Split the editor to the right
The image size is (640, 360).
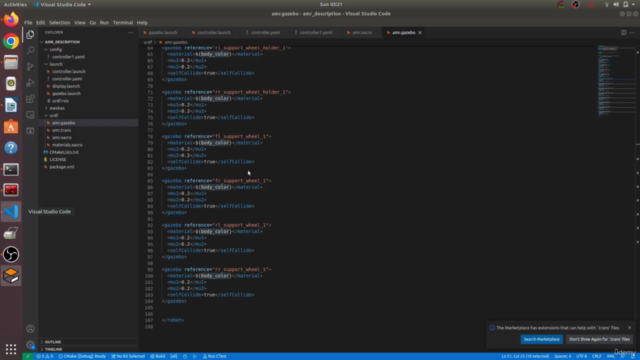623,32
